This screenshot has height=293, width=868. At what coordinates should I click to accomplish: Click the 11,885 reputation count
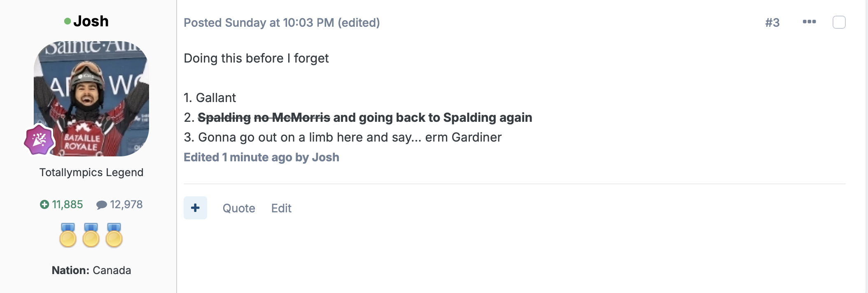(68, 205)
